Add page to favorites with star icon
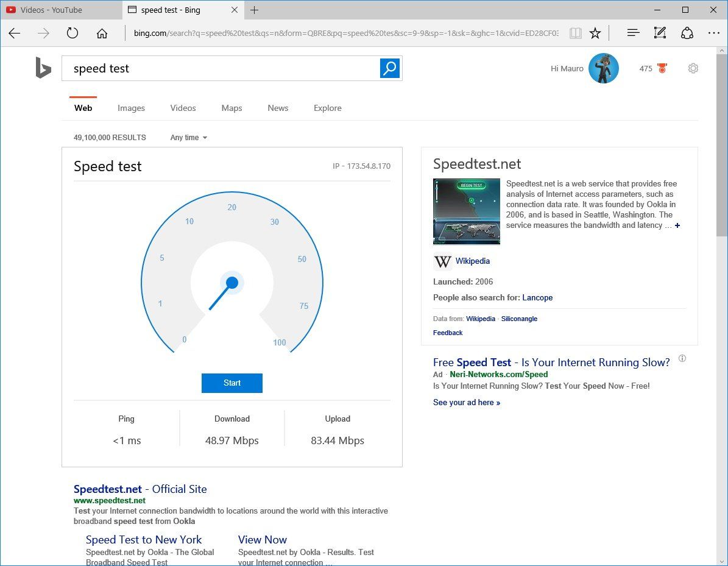Viewport: 728px width, 566px height. pyautogui.click(x=595, y=33)
